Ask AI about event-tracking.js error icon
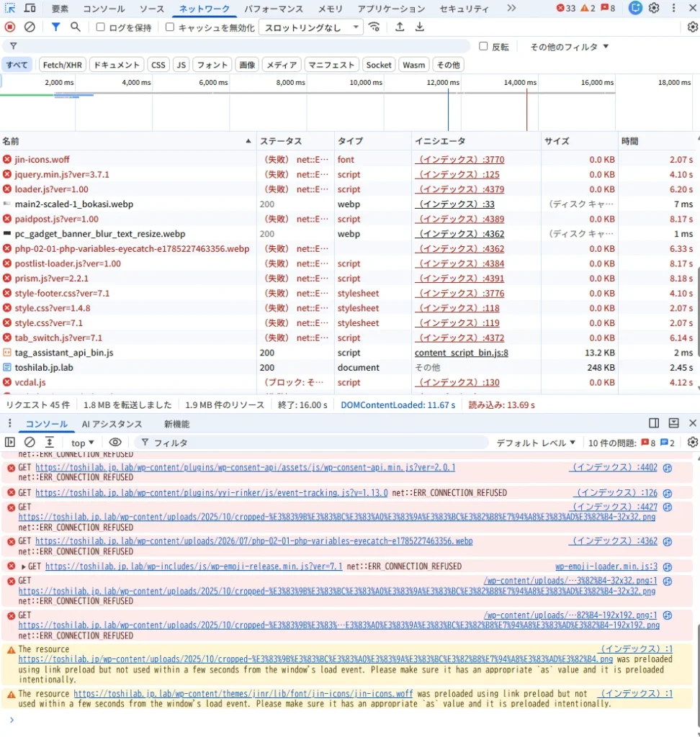The height and width of the screenshot is (737, 700). (x=668, y=493)
